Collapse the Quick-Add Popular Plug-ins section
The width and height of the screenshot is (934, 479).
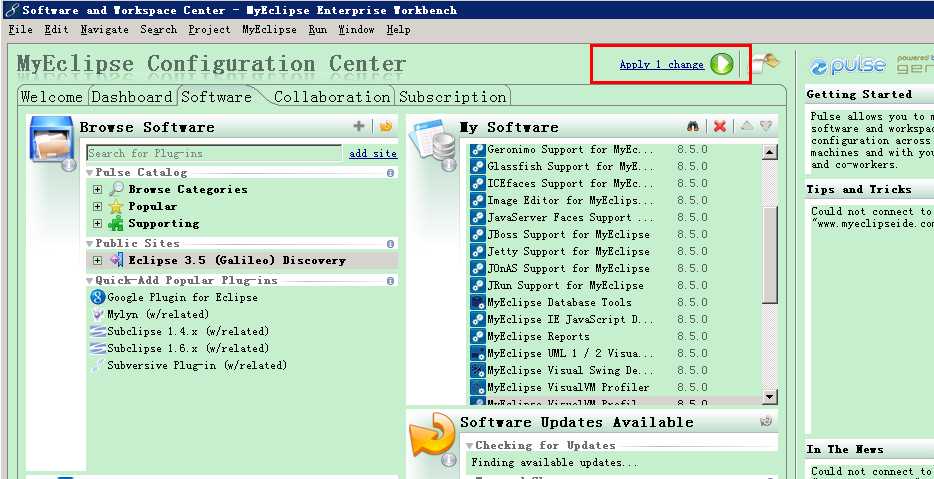click(x=90, y=281)
